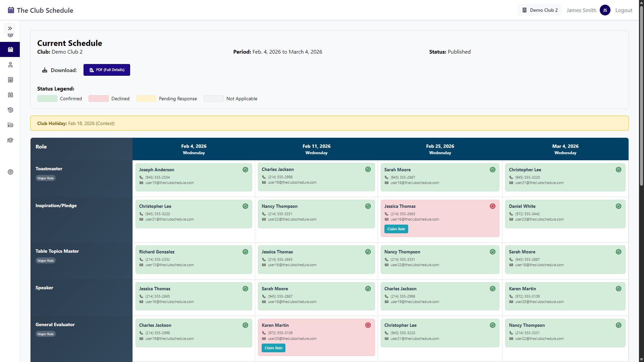Viewport: 644px width, 362px height.
Task: Open the history clock sidebar icon
Action: 10,110
